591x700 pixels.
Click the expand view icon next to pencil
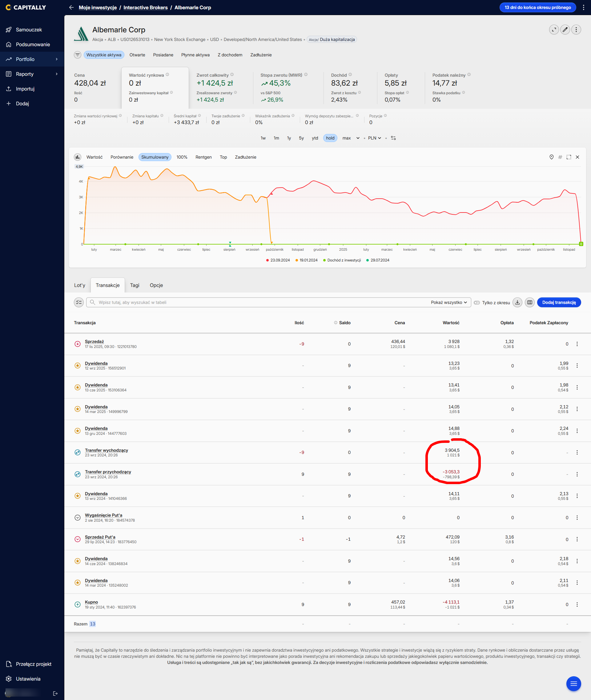pos(554,30)
